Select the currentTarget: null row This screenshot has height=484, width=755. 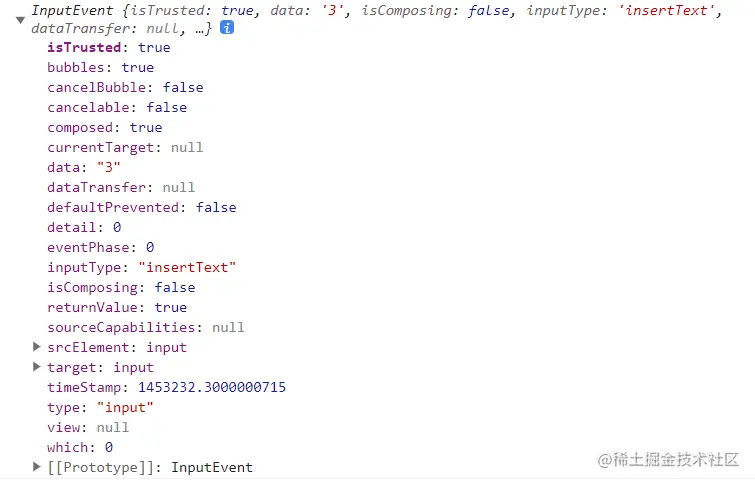[x=125, y=147]
